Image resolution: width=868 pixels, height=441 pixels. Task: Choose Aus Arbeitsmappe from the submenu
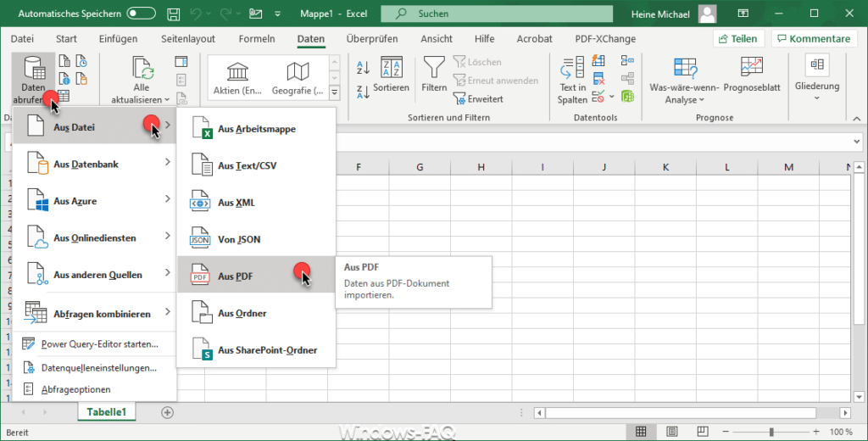(x=256, y=129)
